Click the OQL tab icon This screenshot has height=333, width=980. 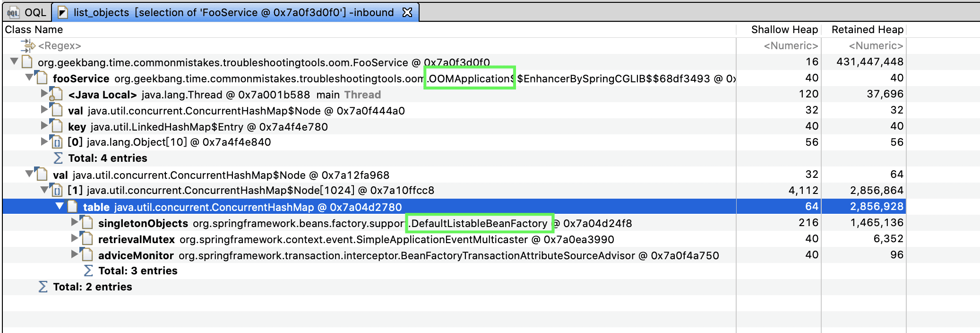(13, 13)
